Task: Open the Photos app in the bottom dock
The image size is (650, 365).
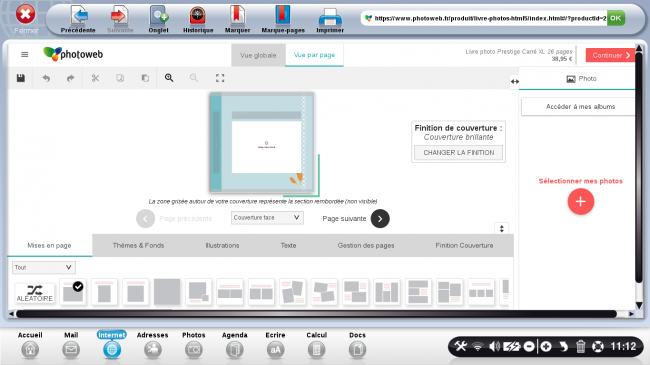Action: tap(194, 345)
